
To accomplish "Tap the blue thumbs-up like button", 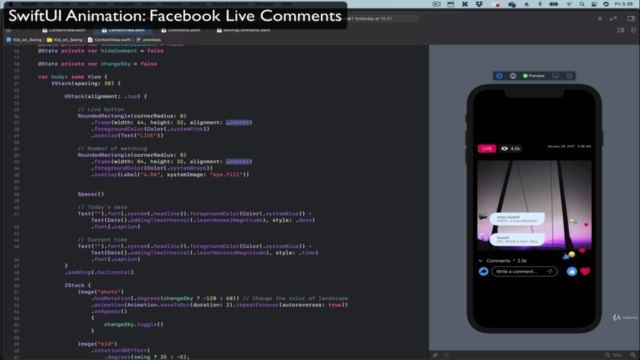I will [571, 271].
